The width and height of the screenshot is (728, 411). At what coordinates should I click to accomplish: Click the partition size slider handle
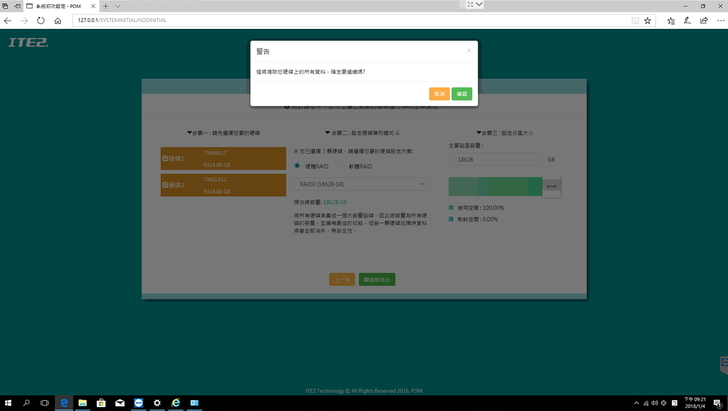point(551,185)
